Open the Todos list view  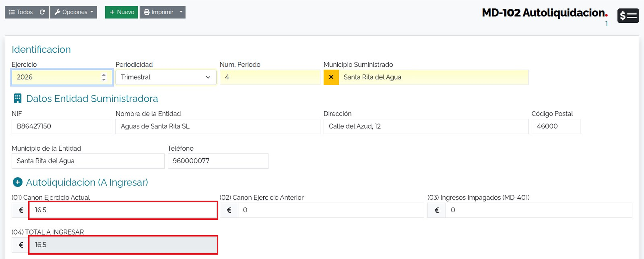click(x=21, y=12)
